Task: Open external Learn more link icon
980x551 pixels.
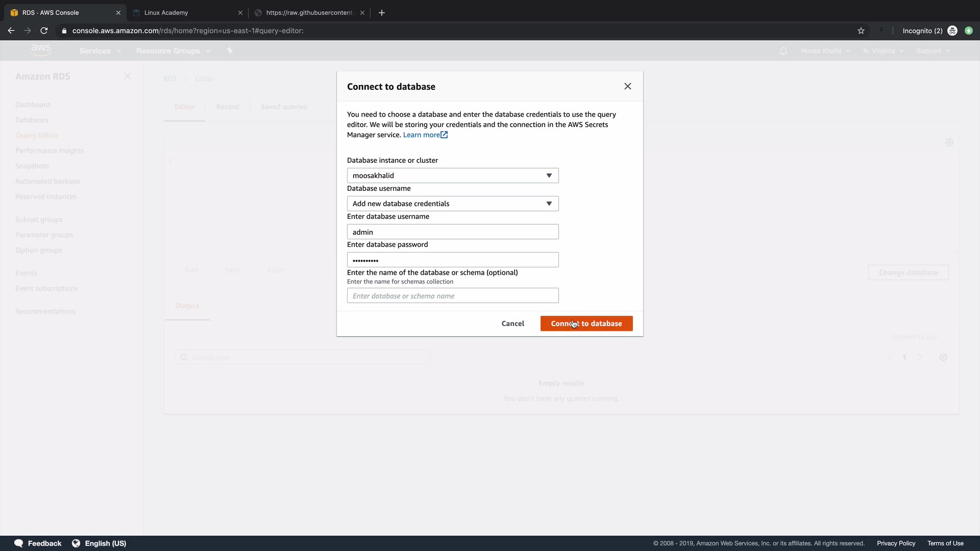Action: (x=444, y=135)
